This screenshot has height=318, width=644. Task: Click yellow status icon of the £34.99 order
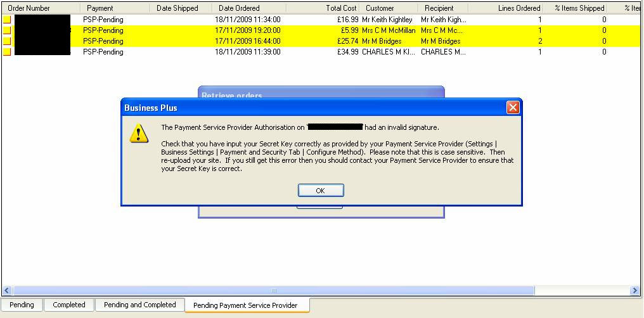7,52
